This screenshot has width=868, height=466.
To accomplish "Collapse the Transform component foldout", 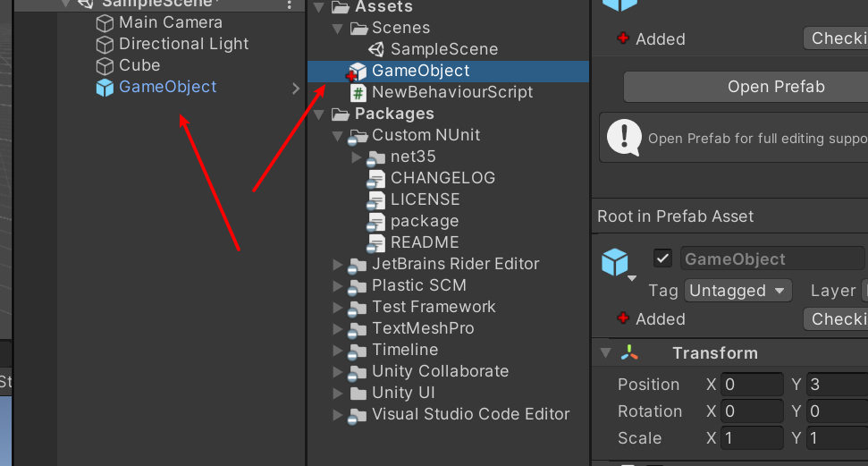I will [x=605, y=353].
